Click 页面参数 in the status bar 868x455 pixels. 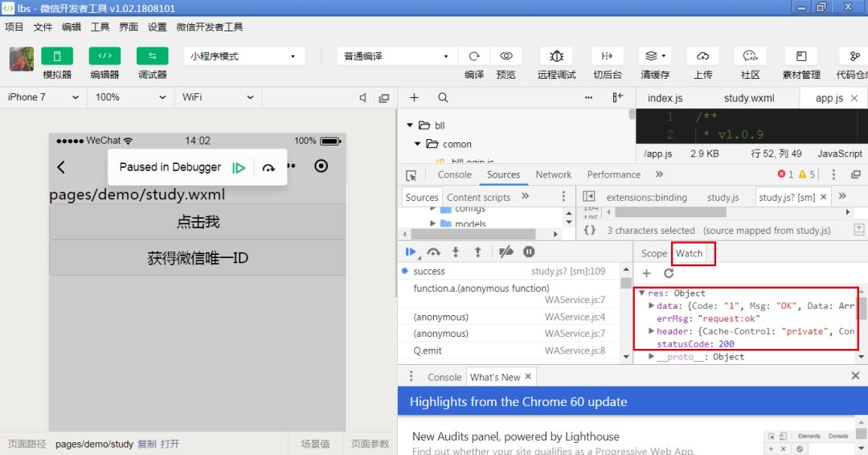370,444
